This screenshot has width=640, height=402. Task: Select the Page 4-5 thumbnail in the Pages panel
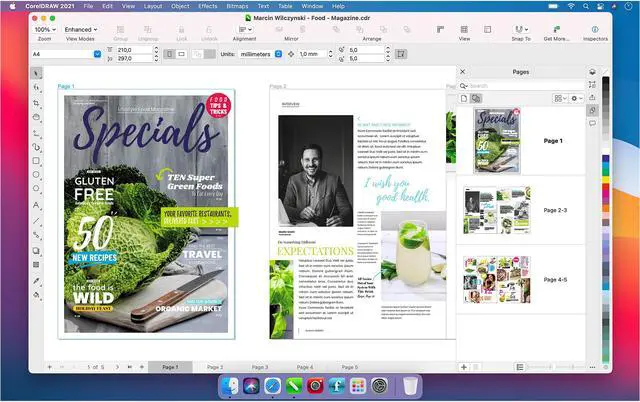[497, 280]
